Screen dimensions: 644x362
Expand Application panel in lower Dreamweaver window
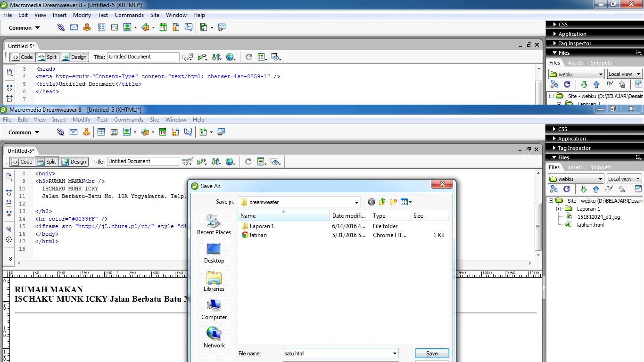pos(555,139)
